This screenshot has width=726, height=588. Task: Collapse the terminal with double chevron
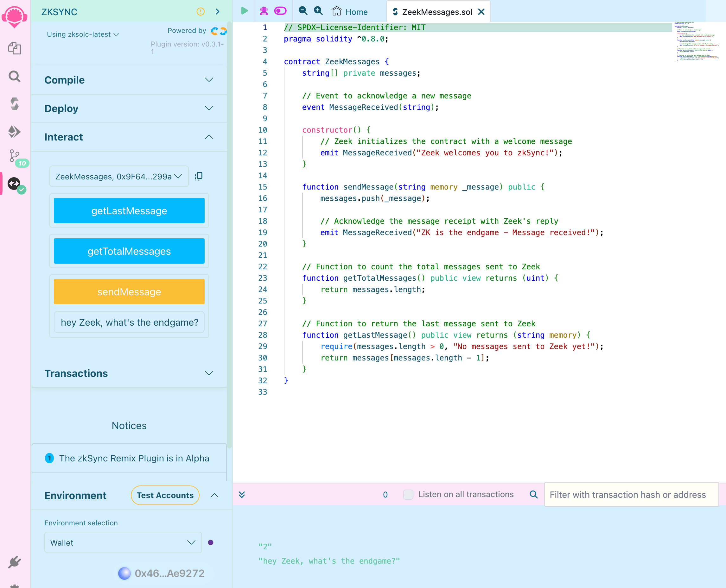pyautogui.click(x=242, y=495)
